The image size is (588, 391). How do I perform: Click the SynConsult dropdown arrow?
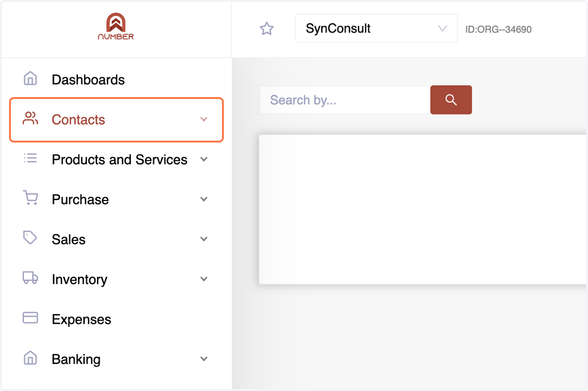442,28
